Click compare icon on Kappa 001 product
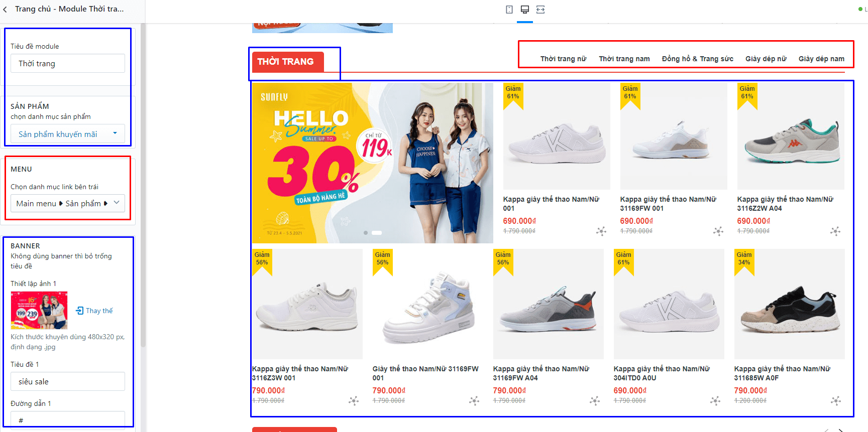868x432 pixels. pos(601,231)
